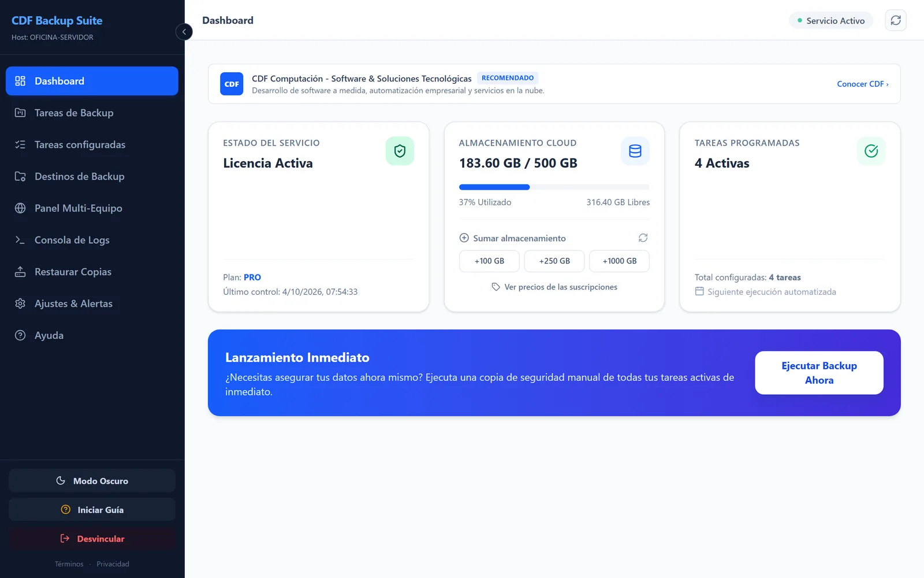Open Restaurar Copias
Viewport: 924px width, 578px height.
(92, 272)
